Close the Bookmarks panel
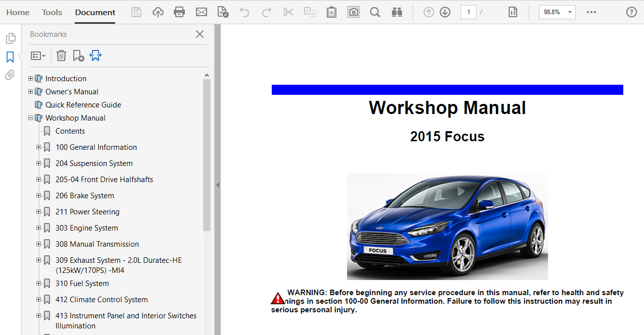644x335 pixels. coord(200,34)
